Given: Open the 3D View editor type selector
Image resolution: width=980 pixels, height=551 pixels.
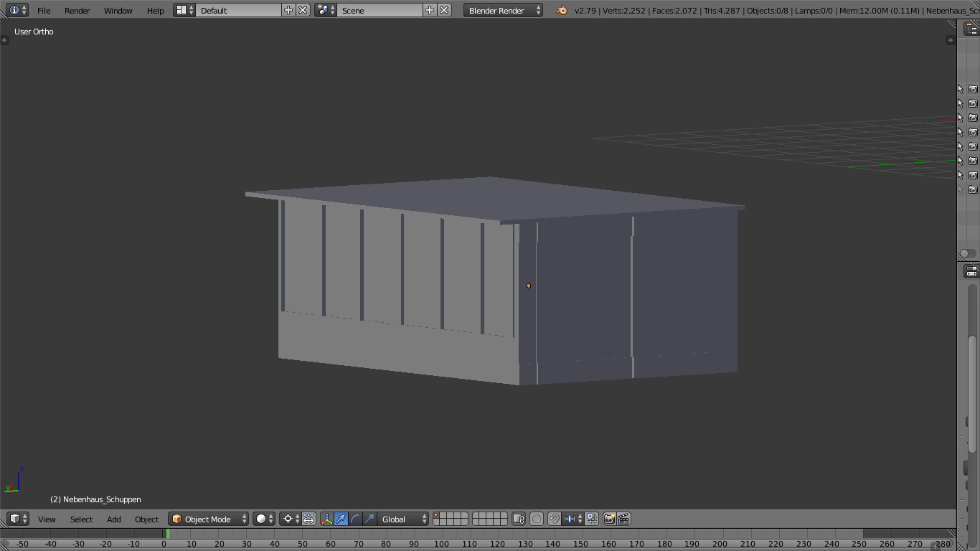Looking at the screenshot, I should [19, 519].
